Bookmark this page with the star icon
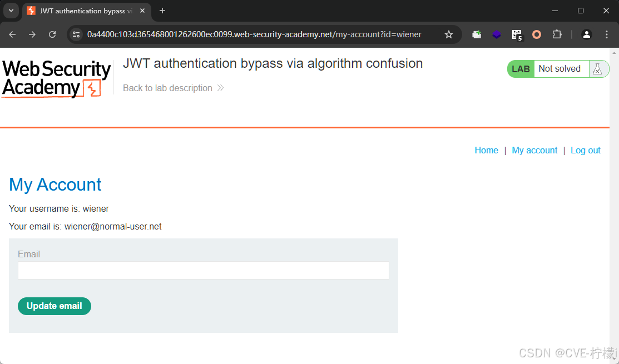 coord(448,34)
